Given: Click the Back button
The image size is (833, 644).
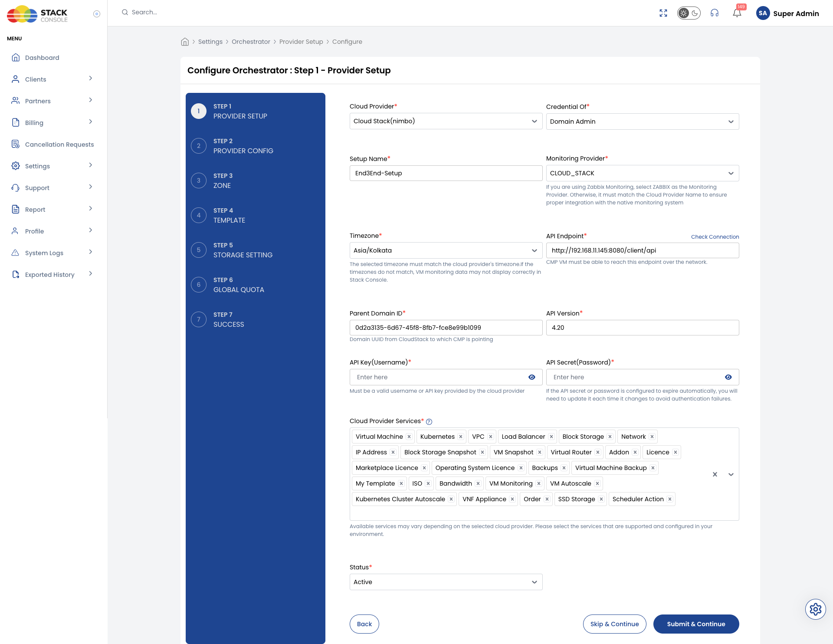Looking at the screenshot, I should 364,624.
